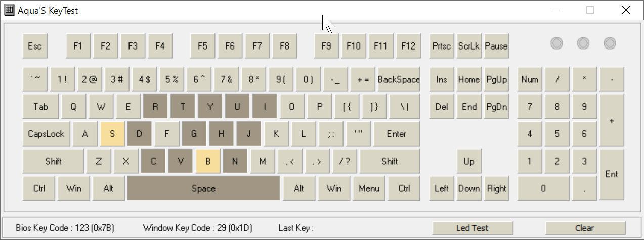Click the Up arrow key

coord(469,162)
